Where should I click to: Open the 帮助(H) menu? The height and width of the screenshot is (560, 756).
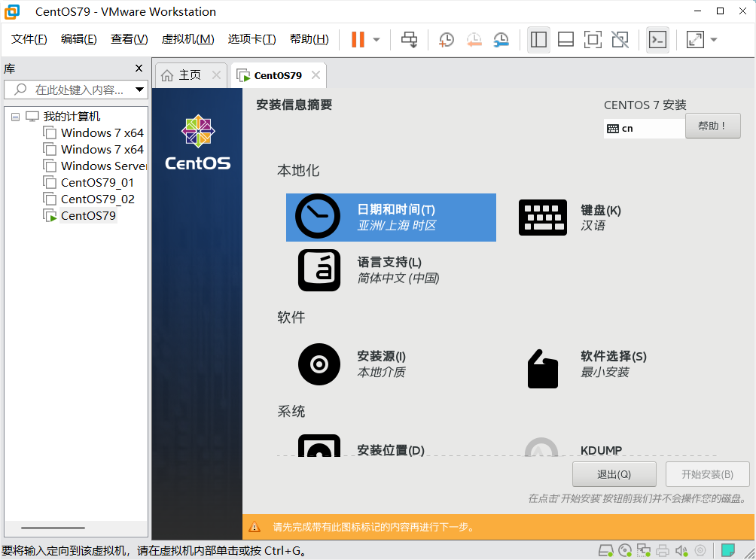309,39
